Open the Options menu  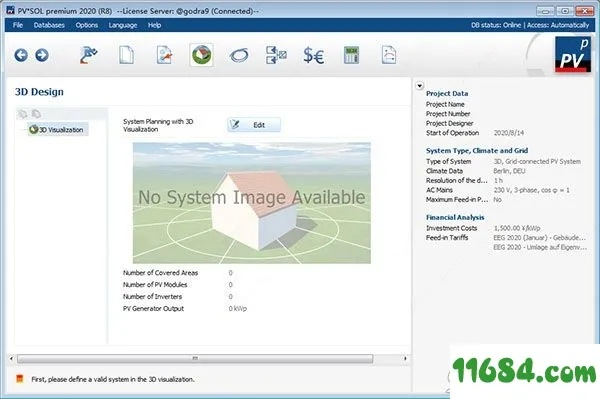pyautogui.click(x=86, y=25)
